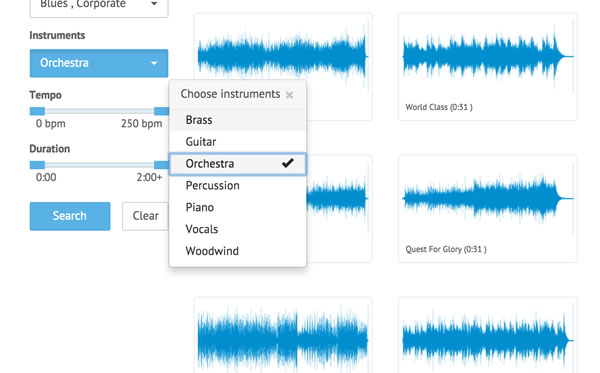Click the 0 bpm tempo value
This screenshot has height=373, width=600.
coord(51,124)
